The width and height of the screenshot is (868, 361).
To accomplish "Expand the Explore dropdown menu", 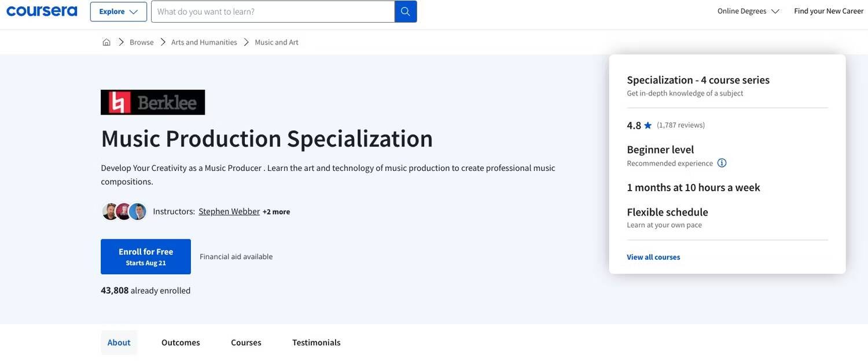I will point(119,12).
